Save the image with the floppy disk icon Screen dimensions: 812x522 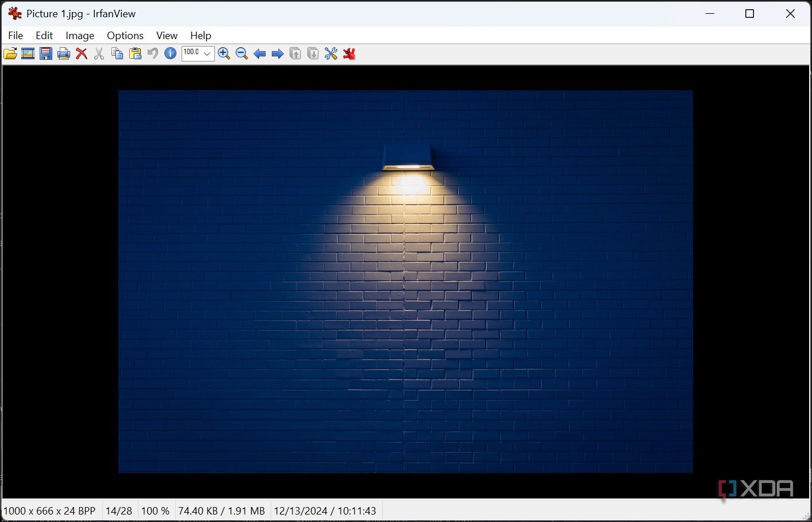coord(46,54)
